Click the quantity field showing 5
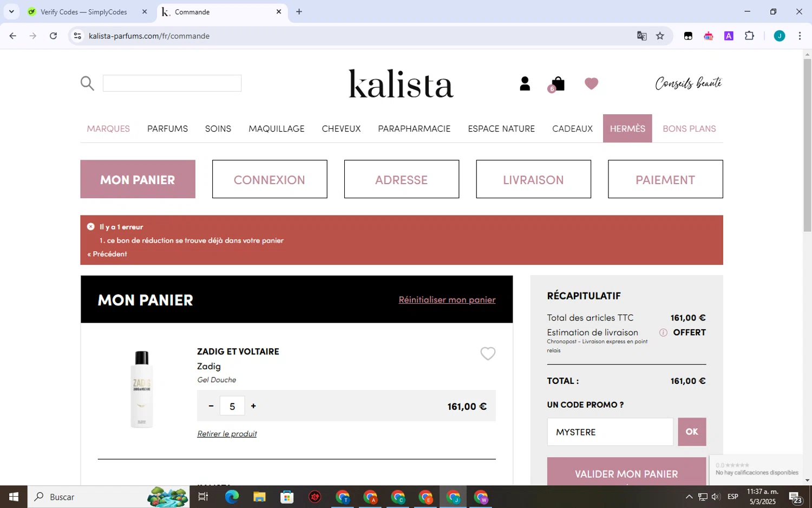The height and width of the screenshot is (508, 812). click(x=232, y=406)
